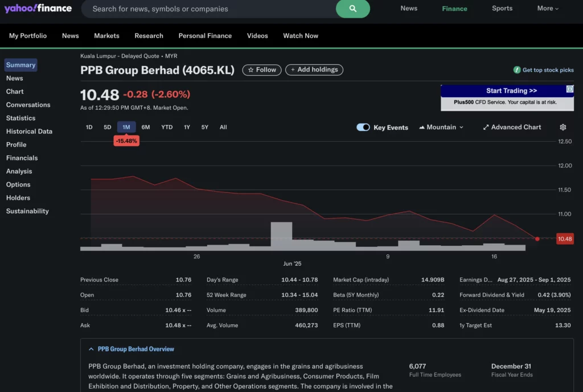Click the red dot at chart's latest price
This screenshot has height=392, width=583.
[x=537, y=238]
